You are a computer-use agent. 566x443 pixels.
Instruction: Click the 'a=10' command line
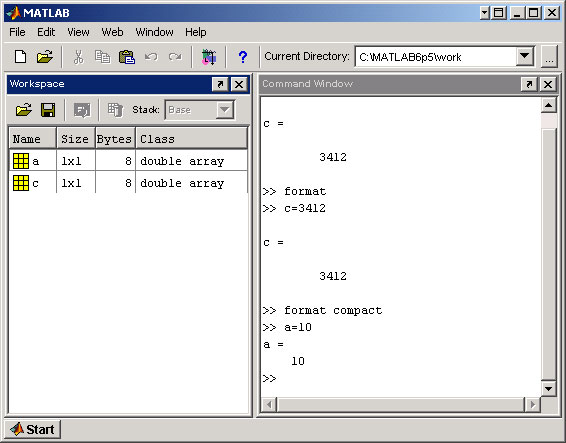[x=287, y=327]
